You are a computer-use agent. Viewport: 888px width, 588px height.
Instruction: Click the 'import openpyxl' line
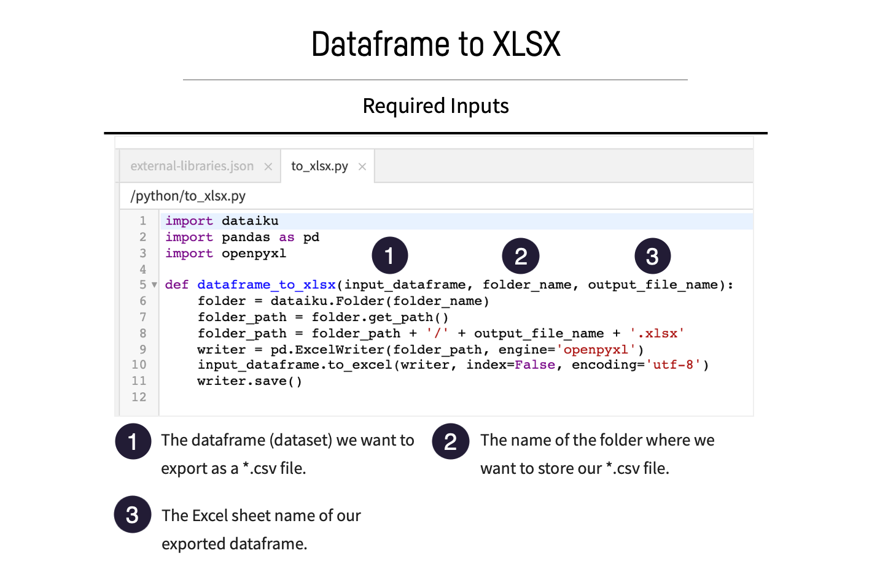225,253
